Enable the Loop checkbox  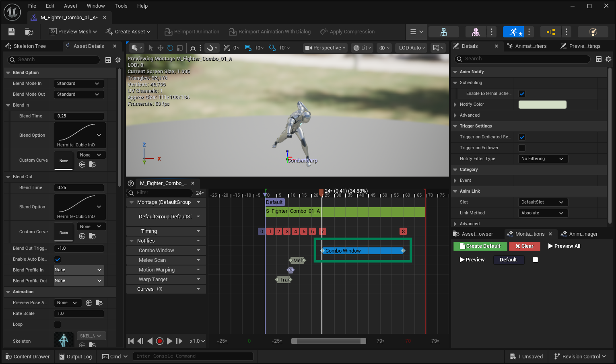coord(58,325)
